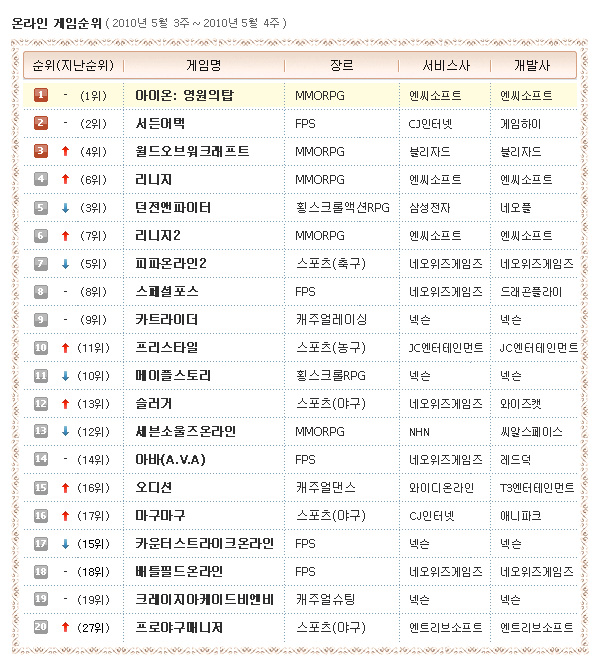Click the rank 20 badge icon
The height and width of the screenshot is (666, 600).
click(41, 627)
